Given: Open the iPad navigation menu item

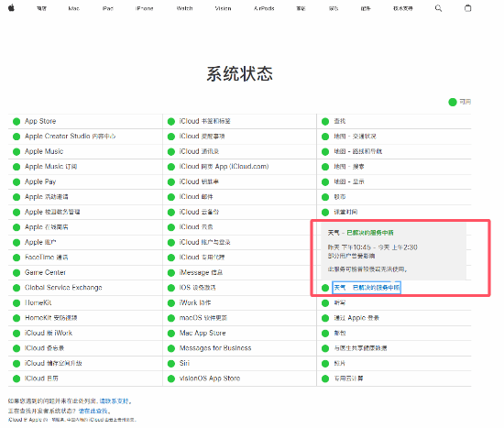Looking at the screenshot, I should point(108,8).
